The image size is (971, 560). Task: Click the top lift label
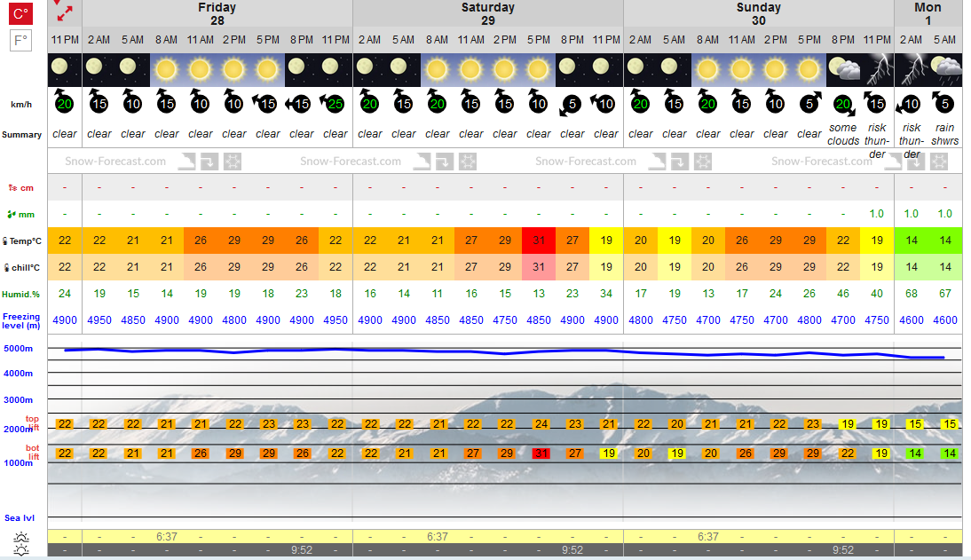click(32, 423)
